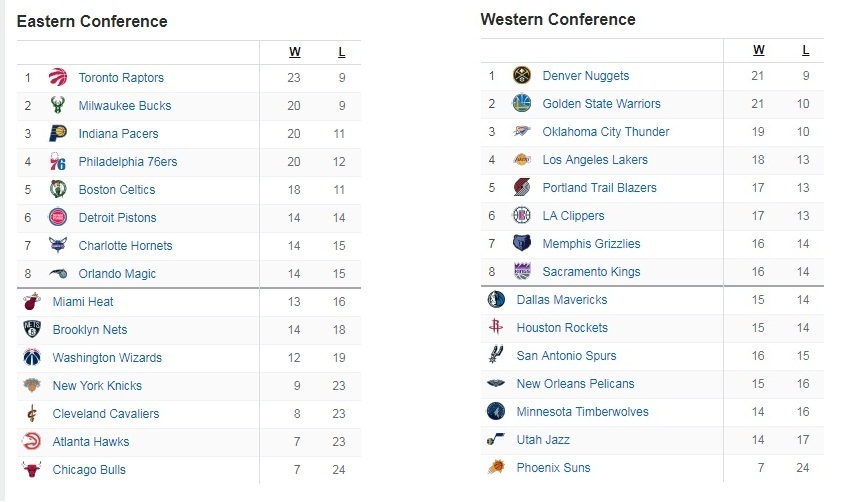Click the Memphis Grizzlies logo icon
Image resolution: width=857 pixels, height=502 pixels.
522,243
